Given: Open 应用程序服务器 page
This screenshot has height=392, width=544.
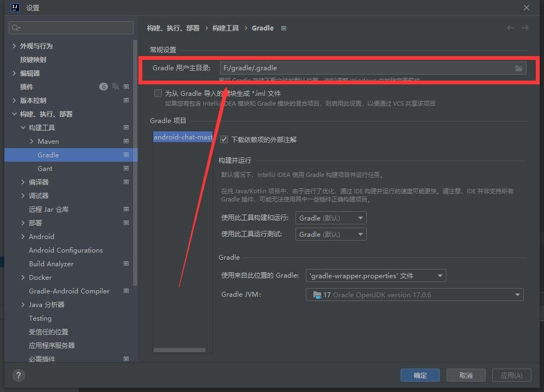Looking at the screenshot, I should (52, 345).
